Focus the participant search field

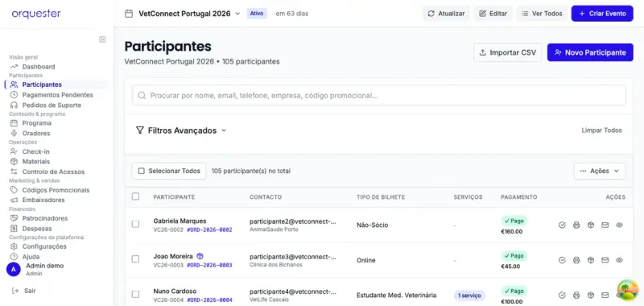pos(378,95)
